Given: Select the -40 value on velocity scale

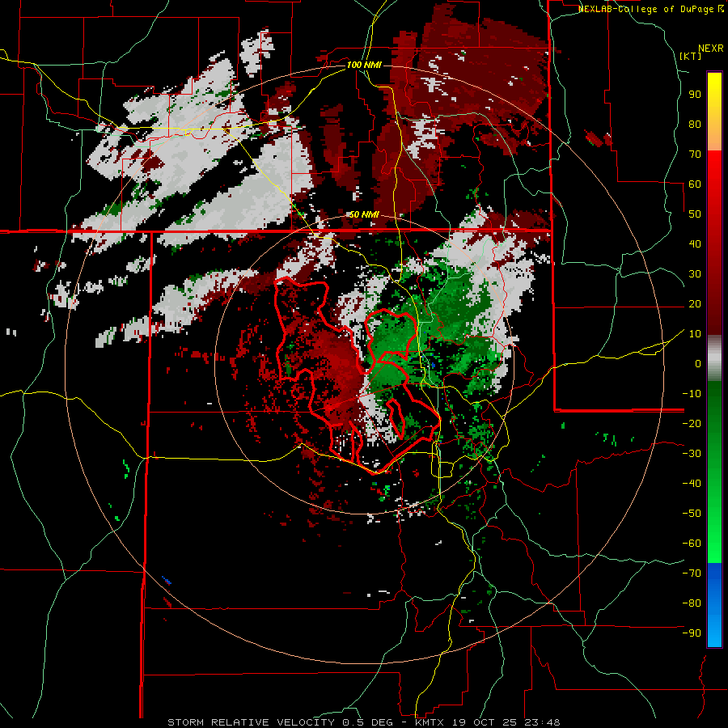Looking at the screenshot, I should coord(692,484).
